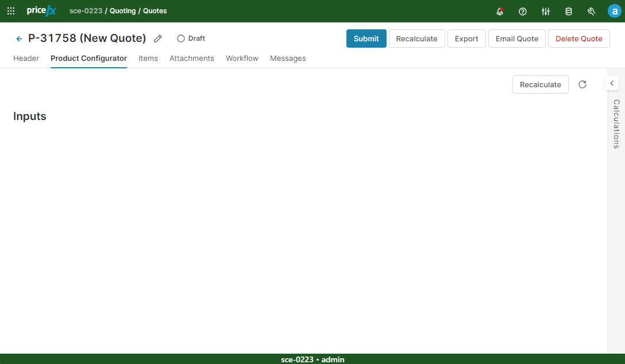Click the vertical Calculations label
Viewport: 625px width, 364px height.
616,124
